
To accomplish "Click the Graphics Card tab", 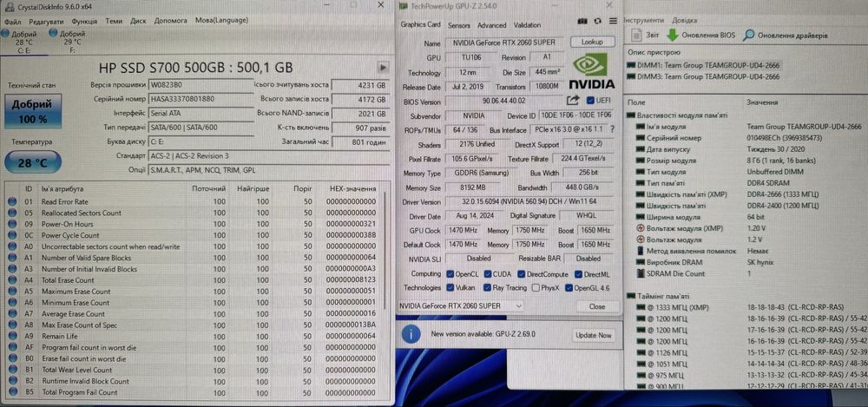I will tap(421, 25).
